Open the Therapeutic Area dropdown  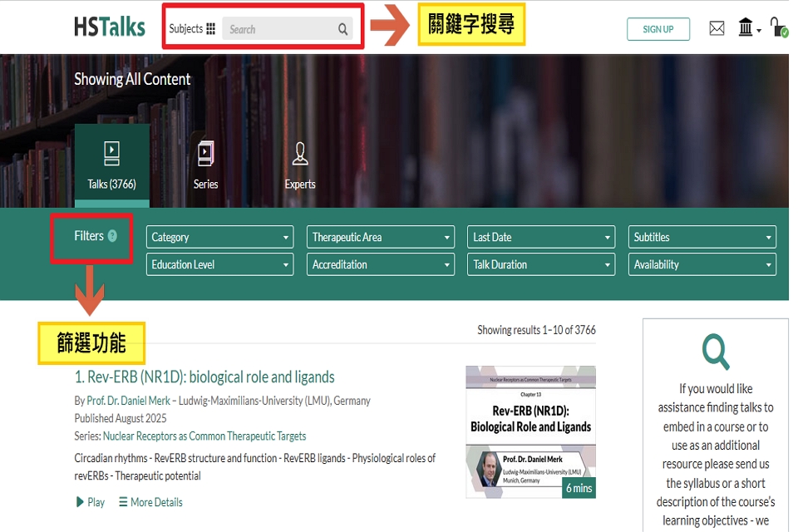pos(381,237)
